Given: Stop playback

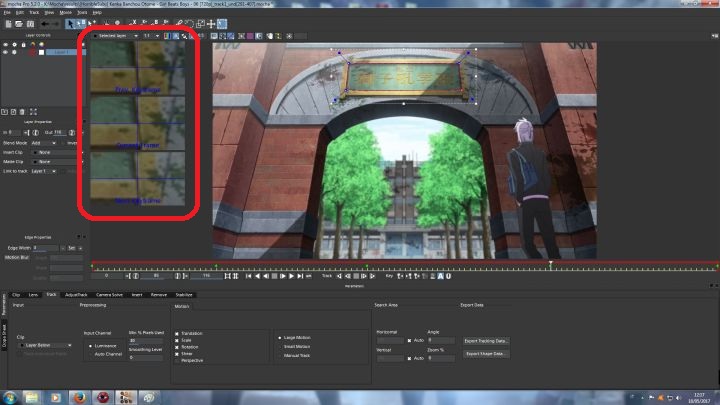Looking at the screenshot, I should [274, 276].
